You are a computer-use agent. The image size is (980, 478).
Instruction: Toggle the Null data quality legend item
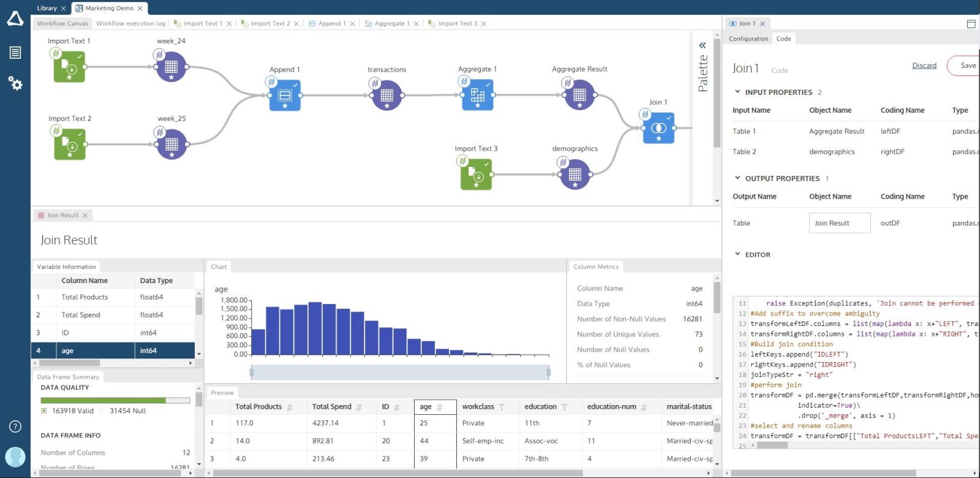pyautogui.click(x=103, y=411)
